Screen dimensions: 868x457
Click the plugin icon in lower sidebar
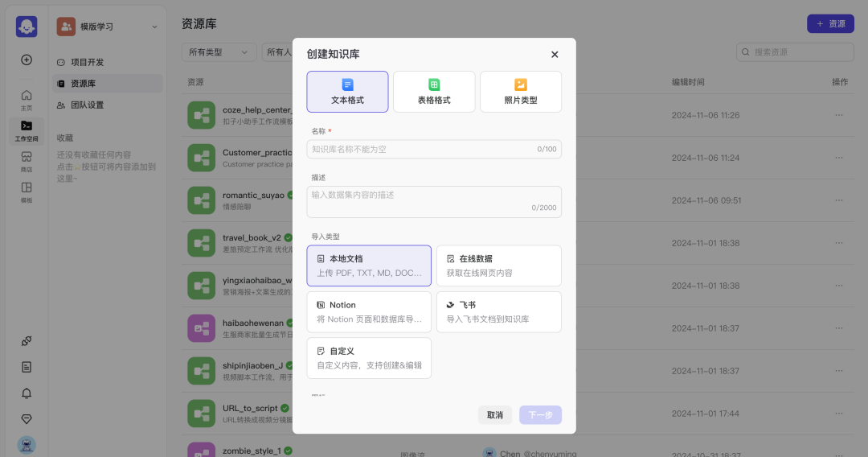(27, 341)
